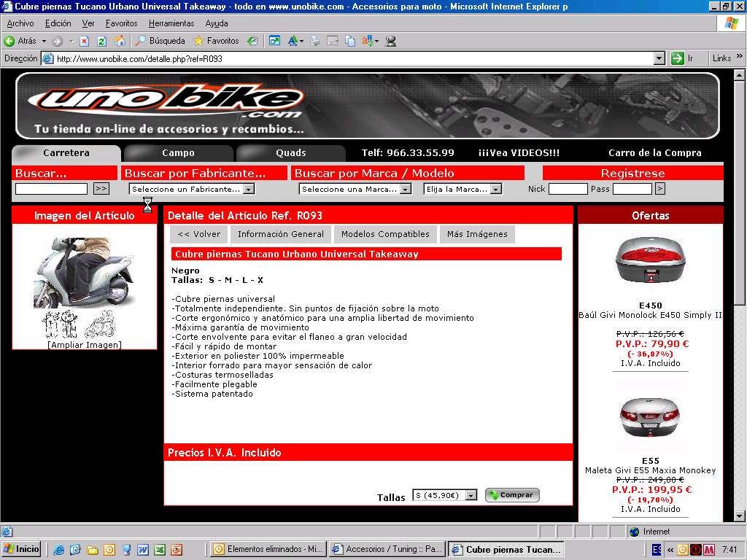
Task: Click the copy pages icon in toolbar
Action: [x=350, y=41]
